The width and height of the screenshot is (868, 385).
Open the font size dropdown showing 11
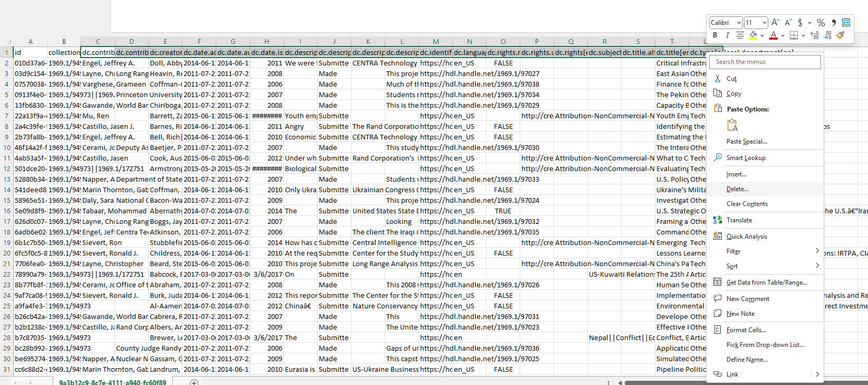(764, 23)
